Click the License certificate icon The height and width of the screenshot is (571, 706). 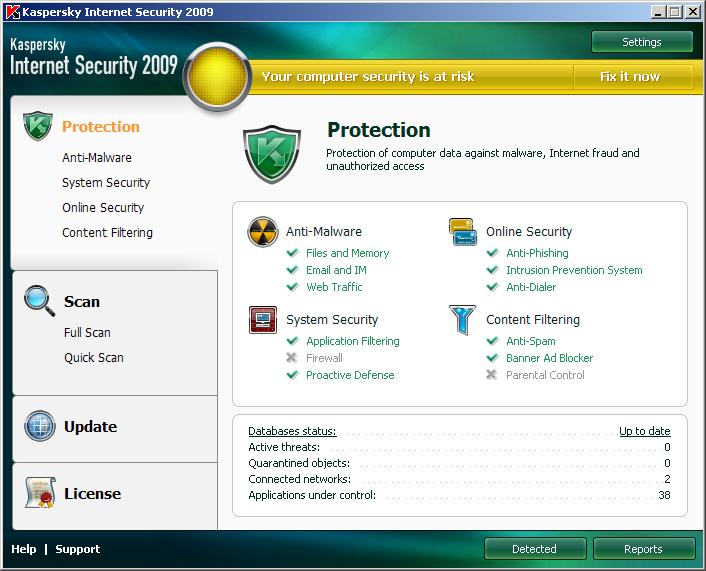coord(39,493)
